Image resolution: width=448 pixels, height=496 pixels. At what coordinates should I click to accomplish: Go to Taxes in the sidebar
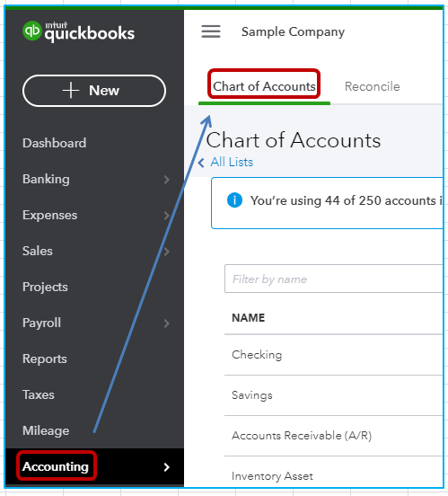39,394
